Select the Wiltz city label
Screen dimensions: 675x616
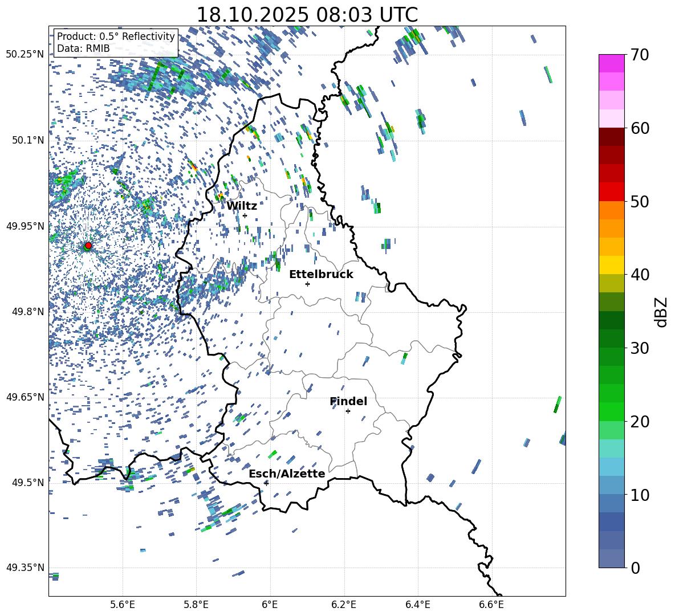pyautogui.click(x=242, y=206)
